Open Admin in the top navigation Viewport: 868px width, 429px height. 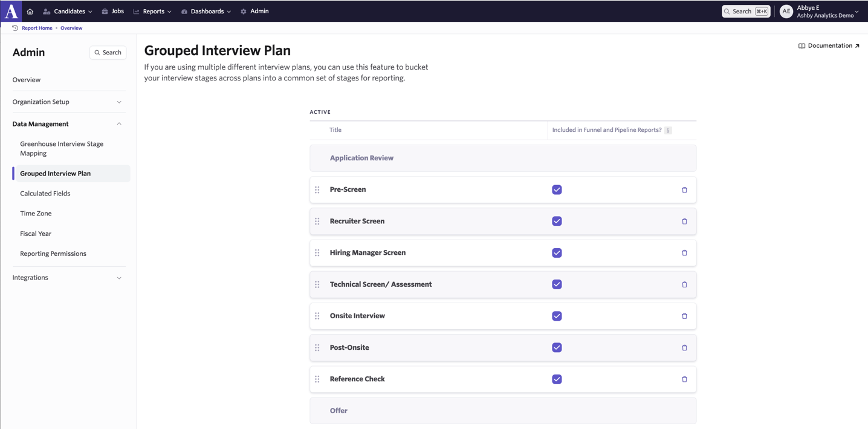[x=254, y=11]
